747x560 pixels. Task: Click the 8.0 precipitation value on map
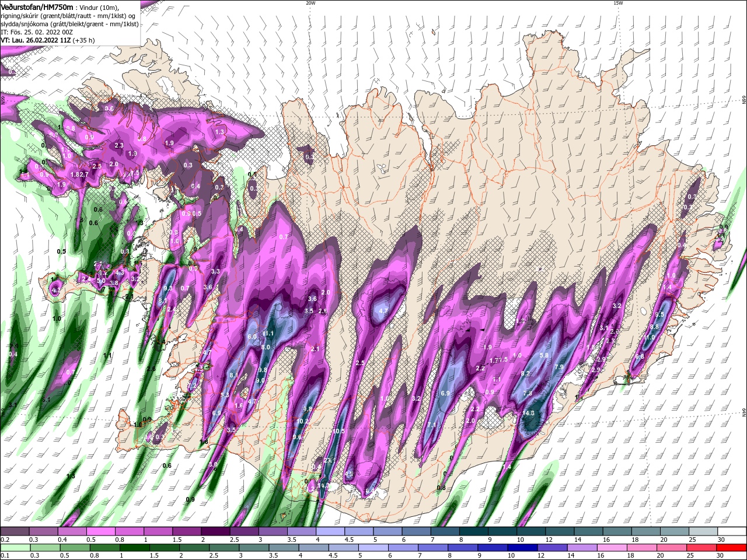pyautogui.click(x=266, y=347)
